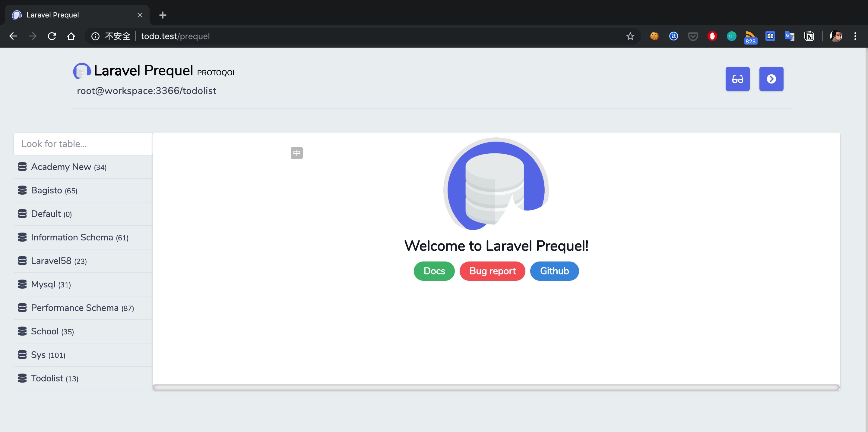
Task: Click database icon beside Default
Action: 22,214
